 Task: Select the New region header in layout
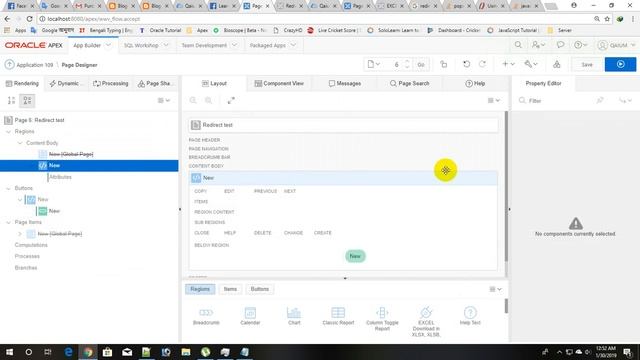coord(343,178)
